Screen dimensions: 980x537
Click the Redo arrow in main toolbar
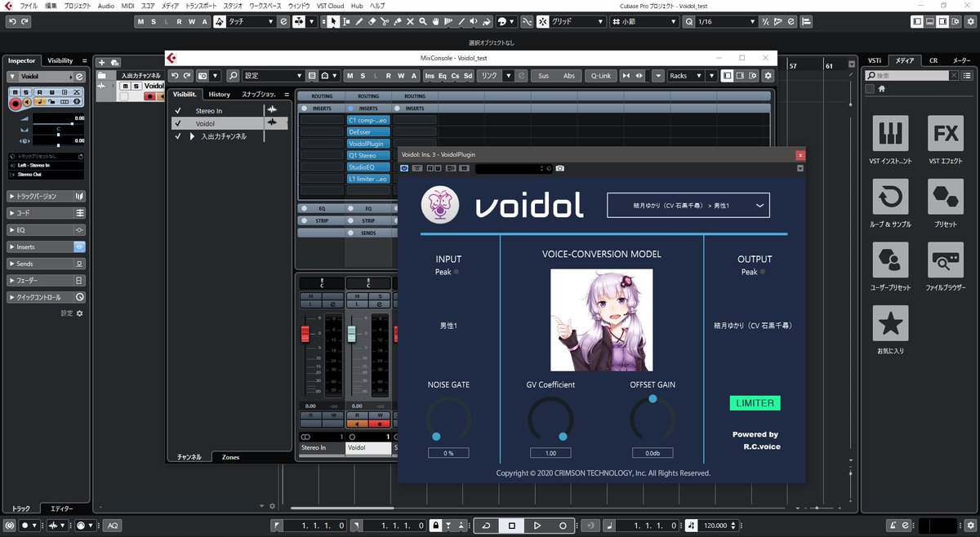26,21
